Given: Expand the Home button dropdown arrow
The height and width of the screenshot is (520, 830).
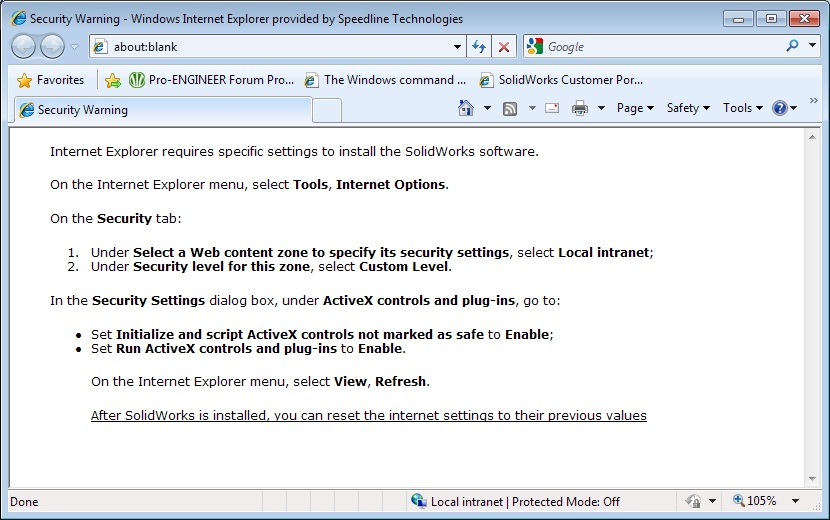Looking at the screenshot, I should pyautogui.click(x=487, y=108).
